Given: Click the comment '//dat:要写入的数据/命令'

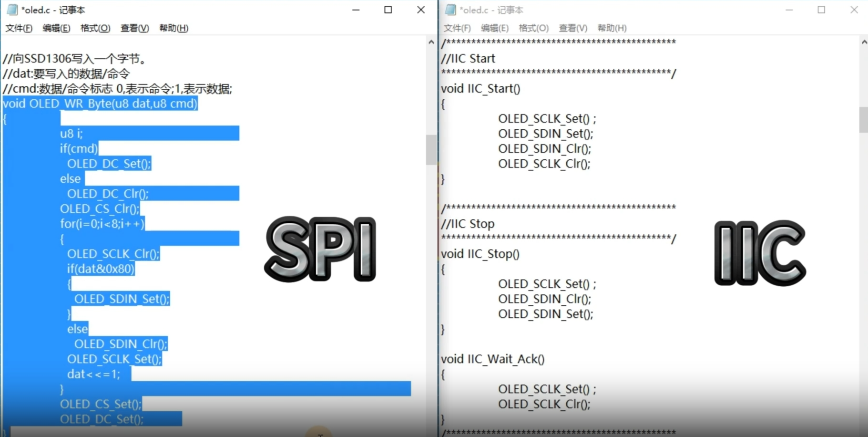Looking at the screenshot, I should pyautogui.click(x=66, y=74).
